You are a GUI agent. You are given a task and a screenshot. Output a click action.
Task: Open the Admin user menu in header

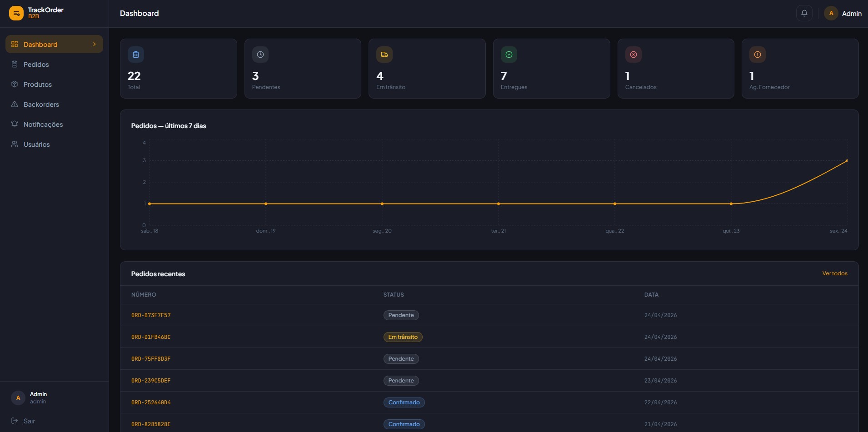pos(843,13)
